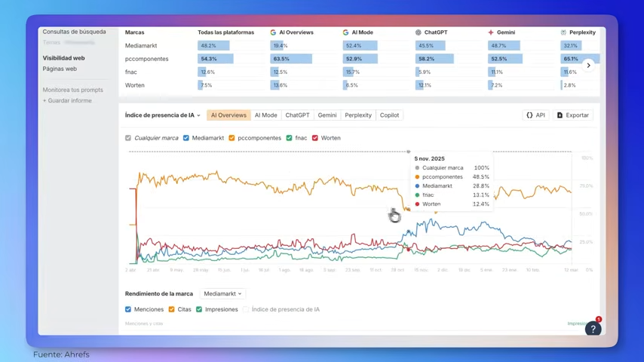Select the Copilot tab

click(x=389, y=115)
